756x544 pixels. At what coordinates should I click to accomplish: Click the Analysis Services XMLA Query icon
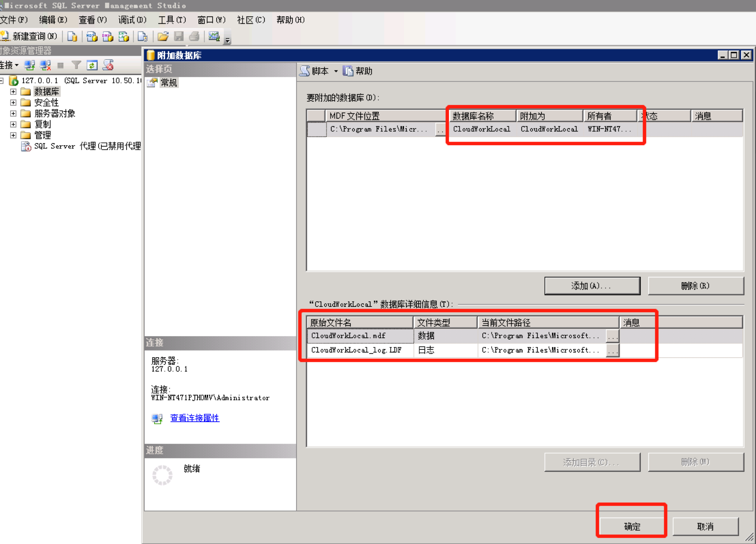point(124,36)
